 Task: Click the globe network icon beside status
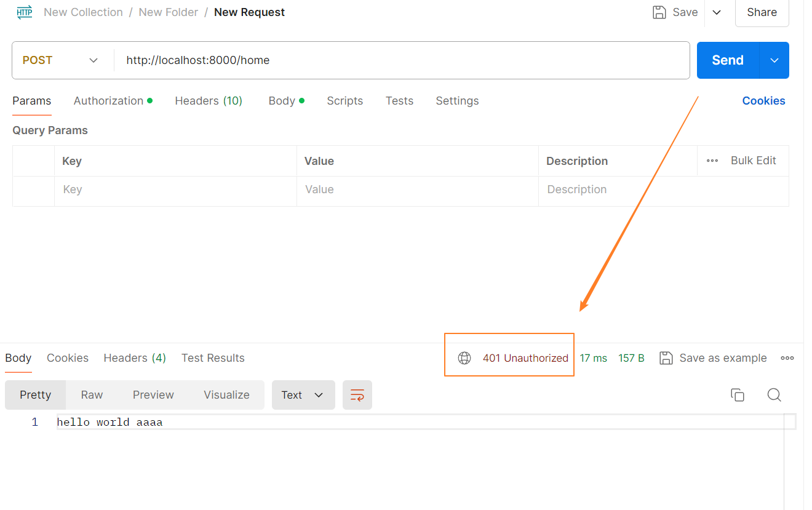464,358
